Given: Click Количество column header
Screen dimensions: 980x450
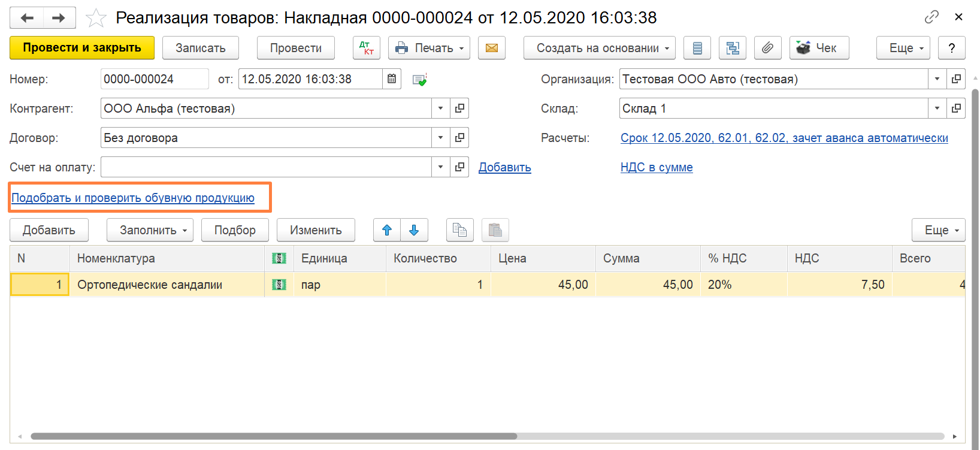Looking at the screenshot, I should [x=438, y=258].
